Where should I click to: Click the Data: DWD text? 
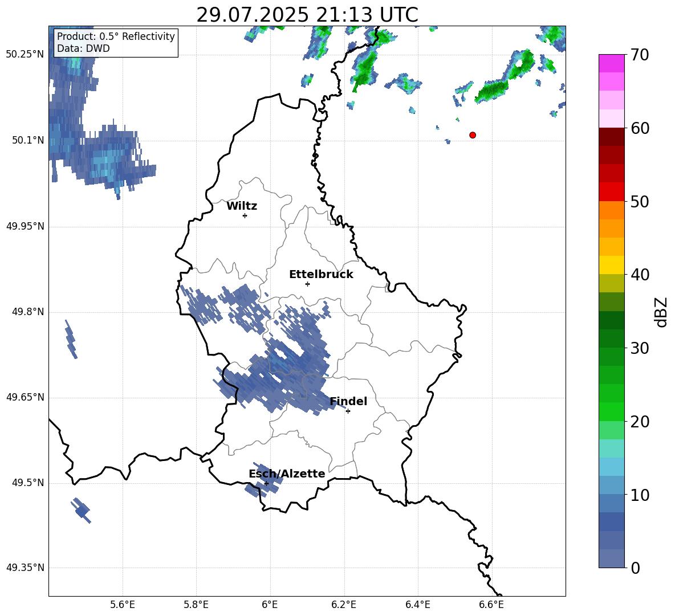pos(83,48)
